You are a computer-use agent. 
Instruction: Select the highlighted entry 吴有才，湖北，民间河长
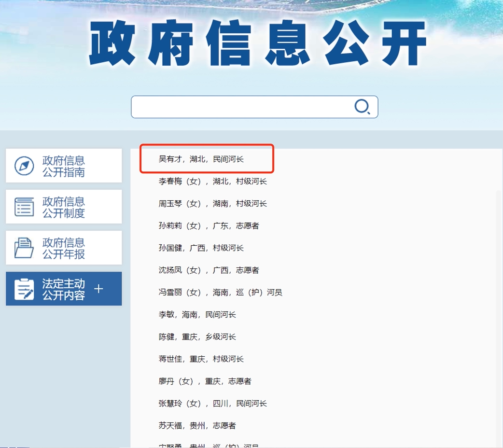pos(201,159)
